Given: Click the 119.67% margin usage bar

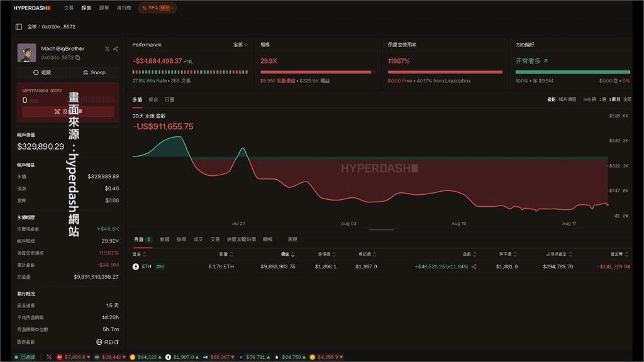Looking at the screenshot, I should 445,72.
